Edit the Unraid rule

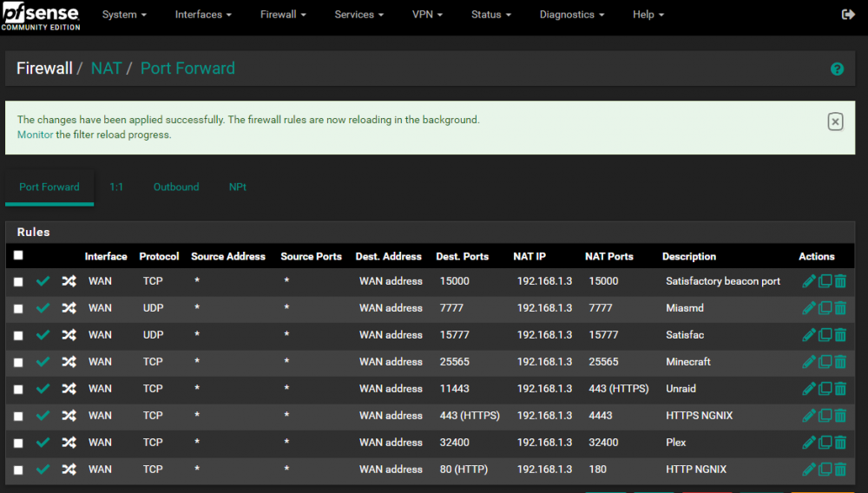pos(809,389)
